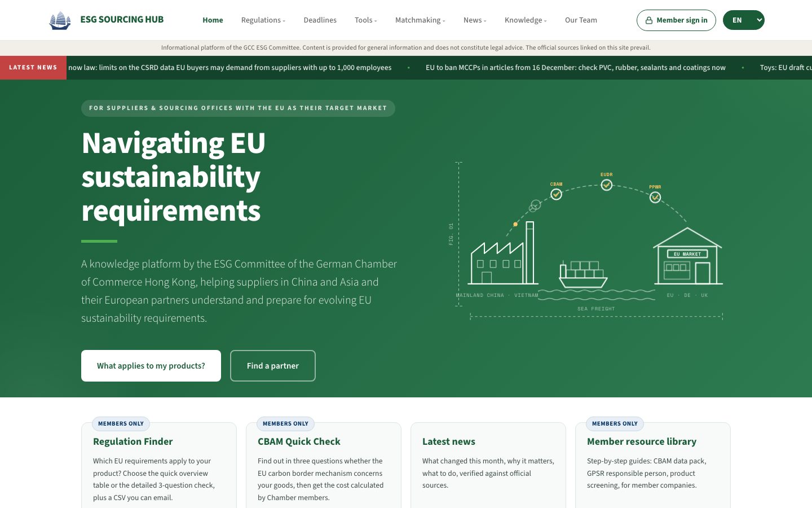Click the 'Find a partner' button
Viewport: 812px width, 508px height.
[x=273, y=366]
